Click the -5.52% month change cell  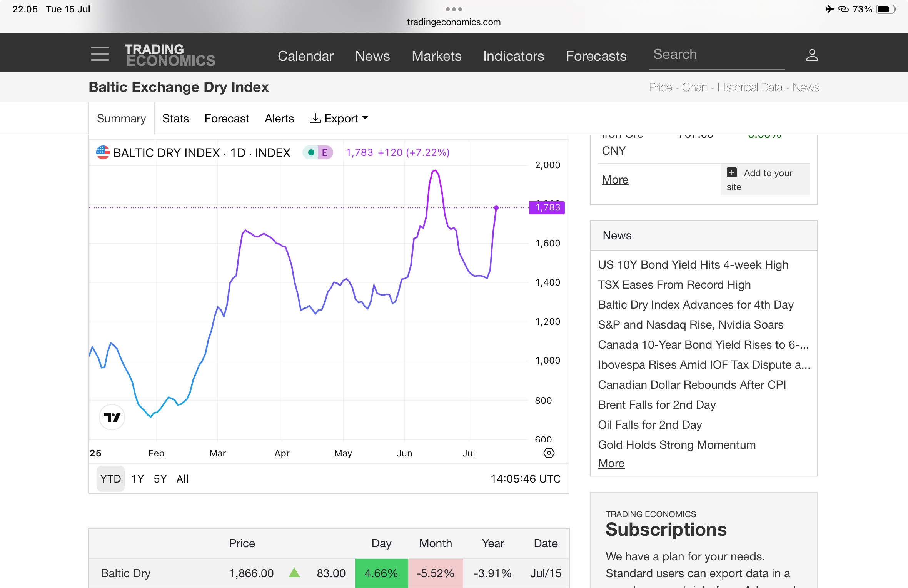(436, 573)
